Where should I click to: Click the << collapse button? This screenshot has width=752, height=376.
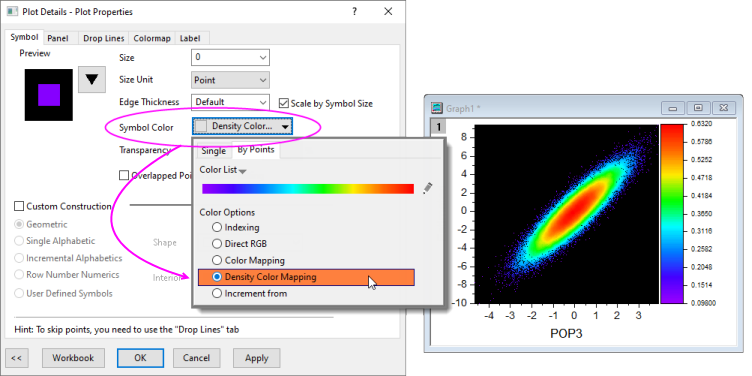(16, 358)
